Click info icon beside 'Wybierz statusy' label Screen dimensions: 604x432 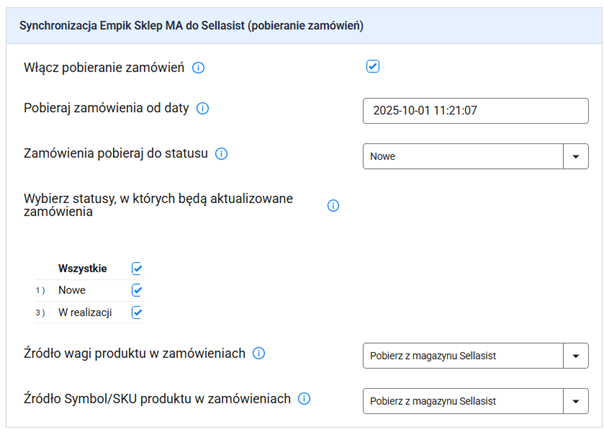(x=333, y=205)
